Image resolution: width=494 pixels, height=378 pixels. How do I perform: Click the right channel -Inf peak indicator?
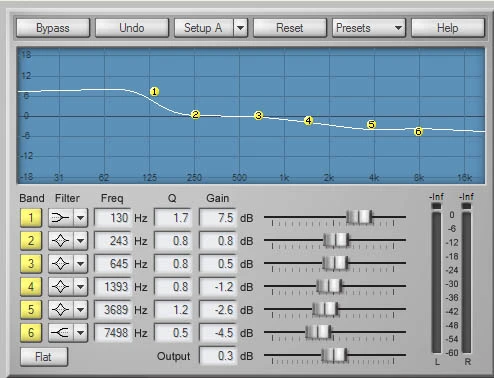tap(466, 197)
